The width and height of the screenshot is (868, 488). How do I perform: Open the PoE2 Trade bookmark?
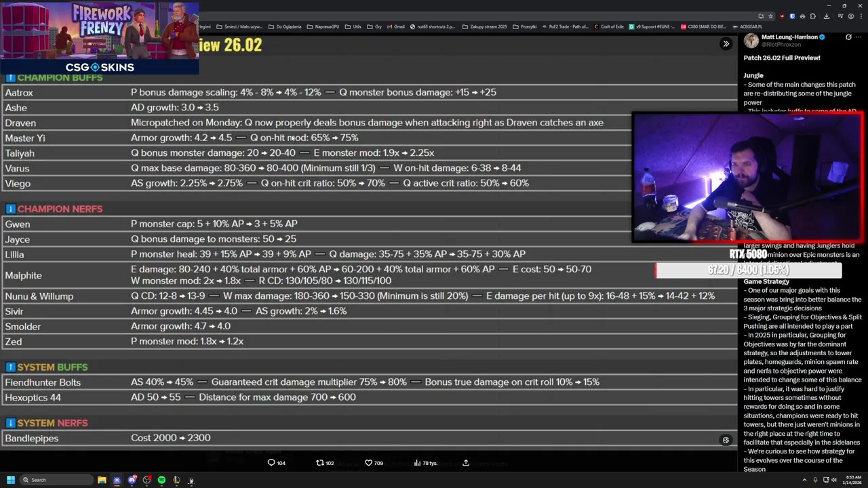[567, 27]
